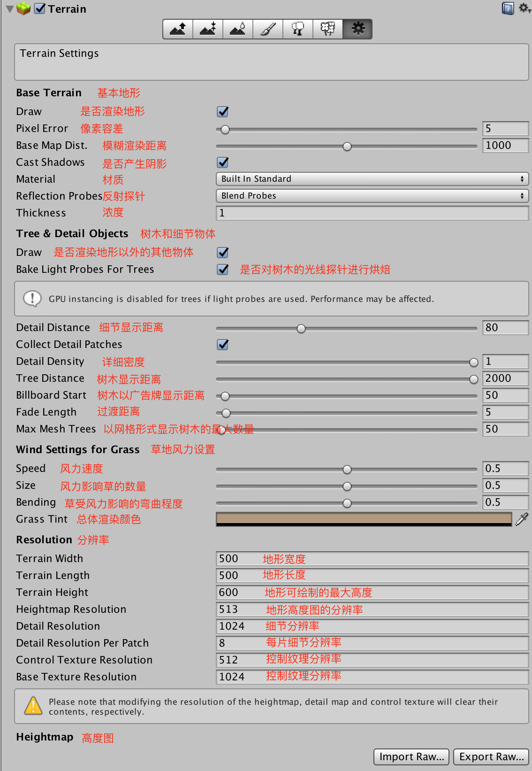
Task: Click the Fade Length slider handle
Action: (226, 413)
